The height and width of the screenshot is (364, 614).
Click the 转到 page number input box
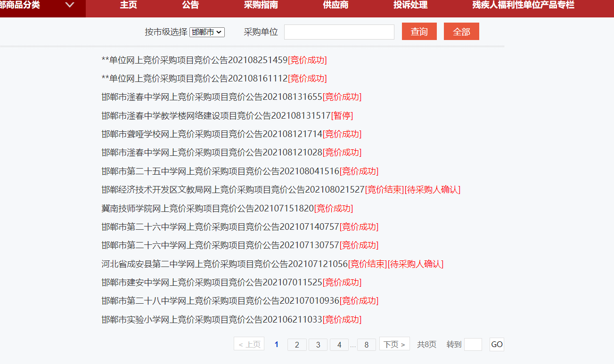coord(473,344)
